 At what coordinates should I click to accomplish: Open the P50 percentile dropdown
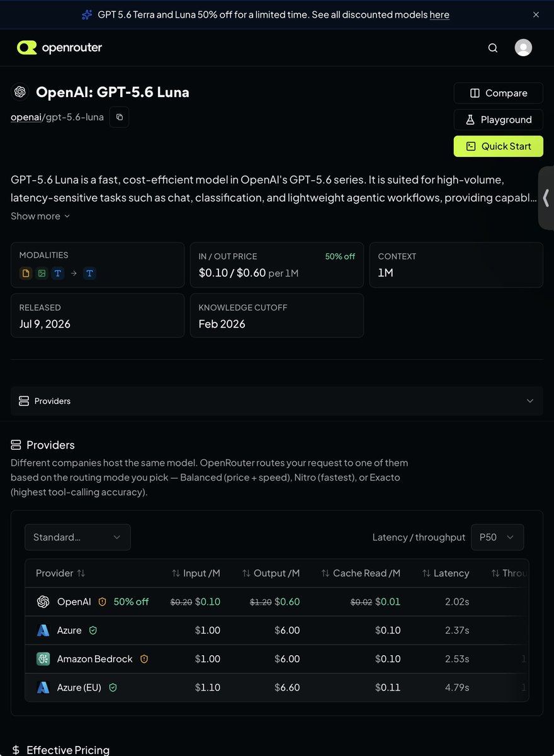coord(497,537)
